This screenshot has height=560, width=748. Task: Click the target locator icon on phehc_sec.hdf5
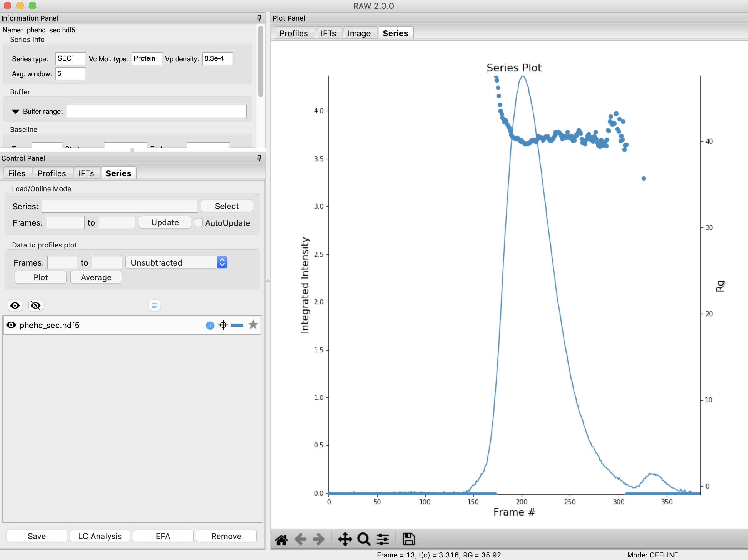pos(223,325)
